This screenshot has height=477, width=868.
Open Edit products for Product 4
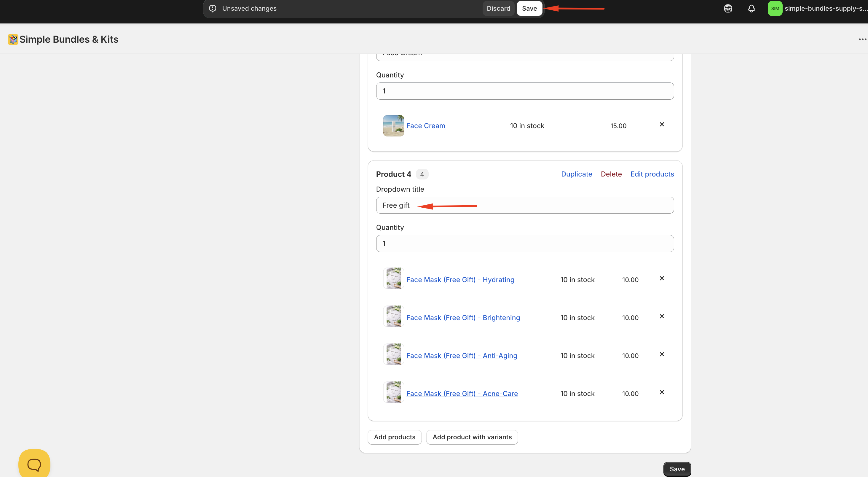(x=652, y=174)
